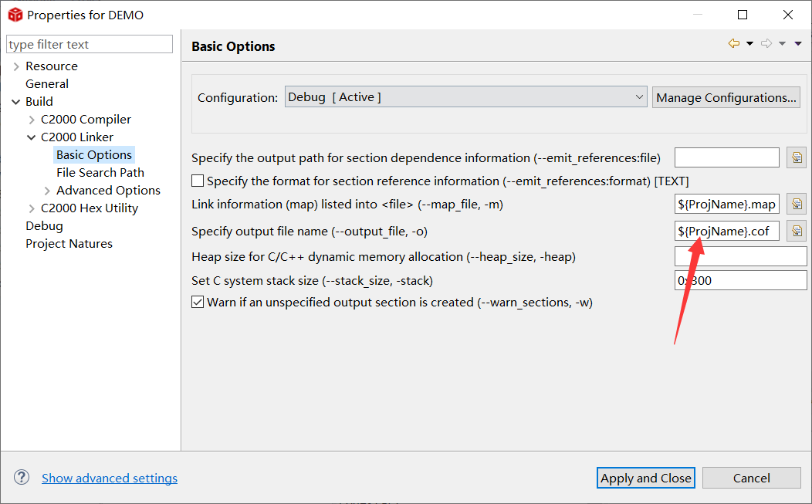The image size is (812, 504).
Task: Click the Properties for DEMO cube icon
Action: [x=15, y=15]
